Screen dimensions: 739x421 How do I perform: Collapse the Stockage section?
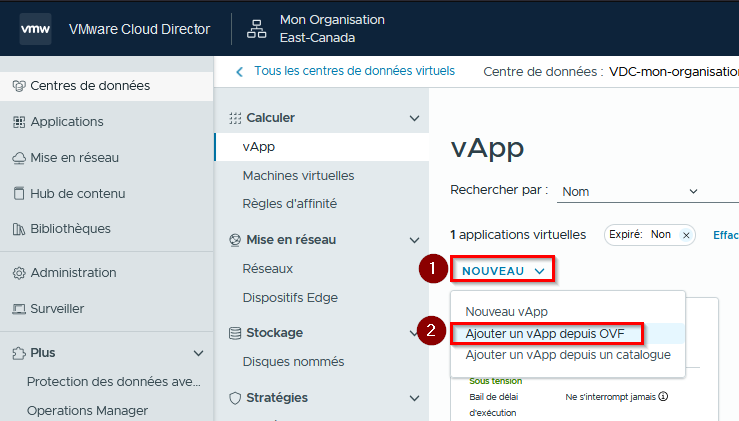click(x=413, y=333)
